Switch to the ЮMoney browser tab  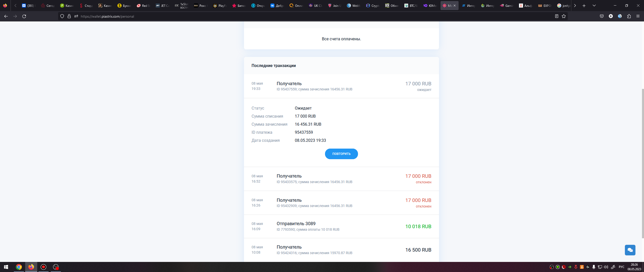pos(430,6)
